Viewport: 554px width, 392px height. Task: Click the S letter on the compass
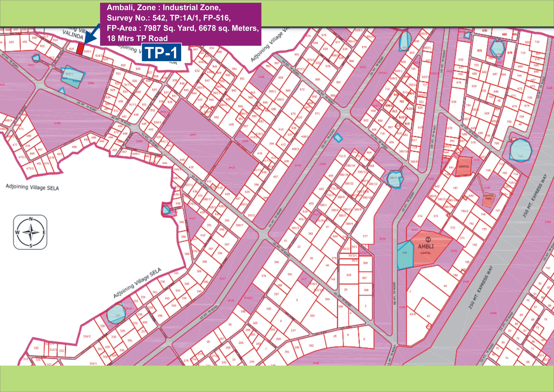point(31,246)
